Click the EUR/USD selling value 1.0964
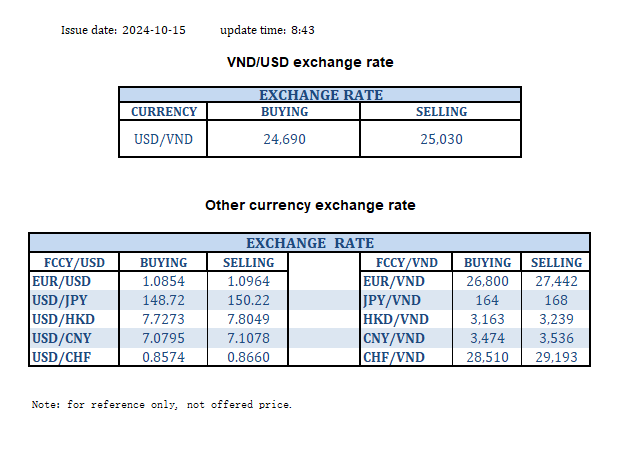Image resolution: width=639 pixels, height=455 pixels. click(241, 282)
